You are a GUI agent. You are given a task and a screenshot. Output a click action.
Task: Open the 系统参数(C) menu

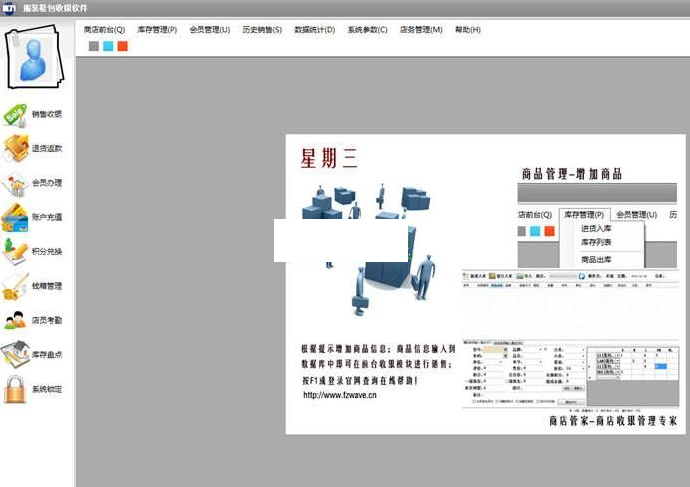(x=367, y=30)
